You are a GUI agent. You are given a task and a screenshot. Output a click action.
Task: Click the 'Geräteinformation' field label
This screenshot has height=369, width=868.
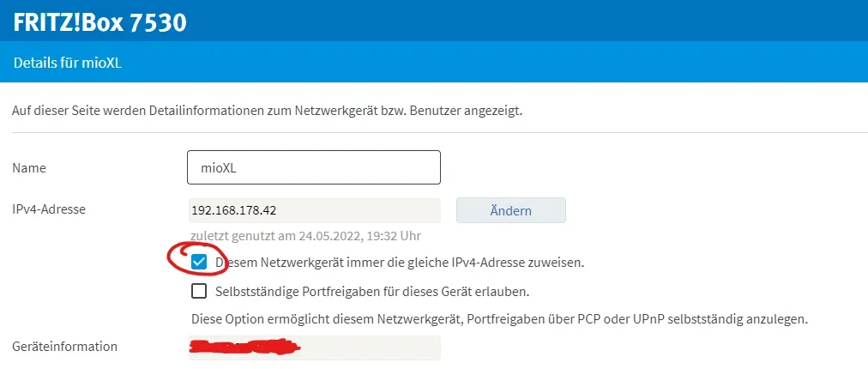click(x=65, y=347)
